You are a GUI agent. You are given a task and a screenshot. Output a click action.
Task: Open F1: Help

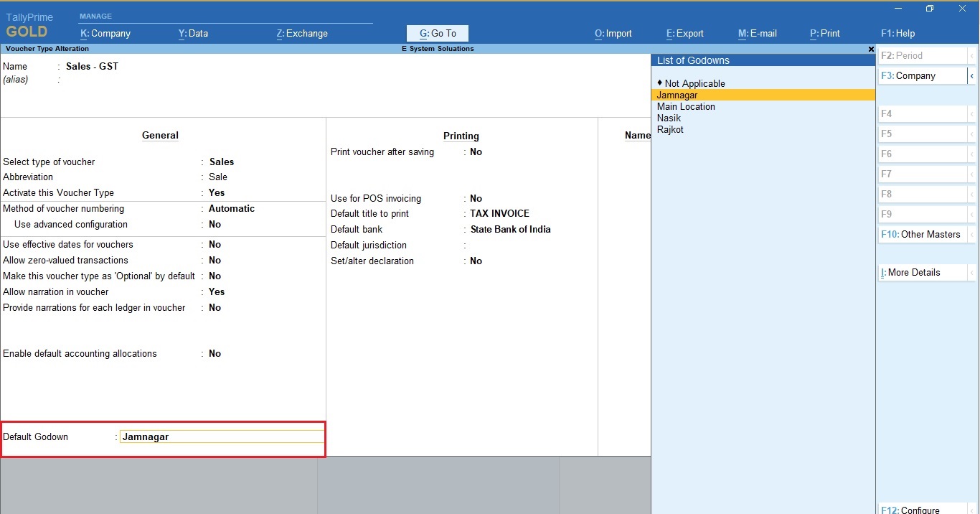click(x=897, y=33)
